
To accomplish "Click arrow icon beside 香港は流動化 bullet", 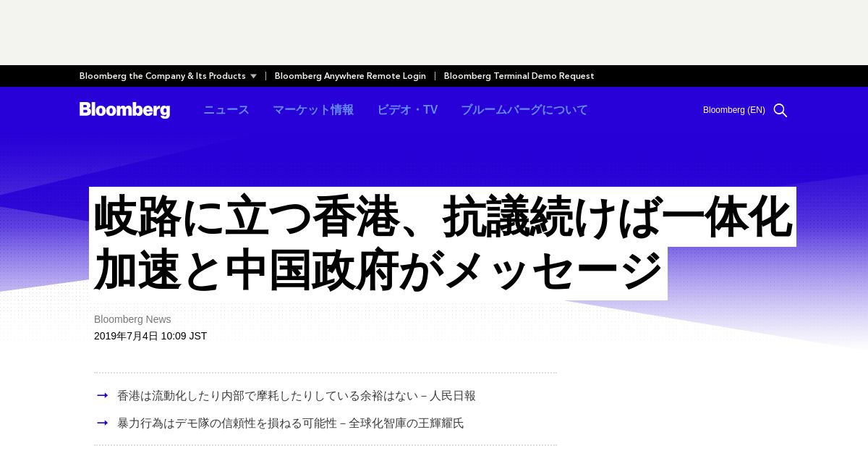I will (103, 395).
